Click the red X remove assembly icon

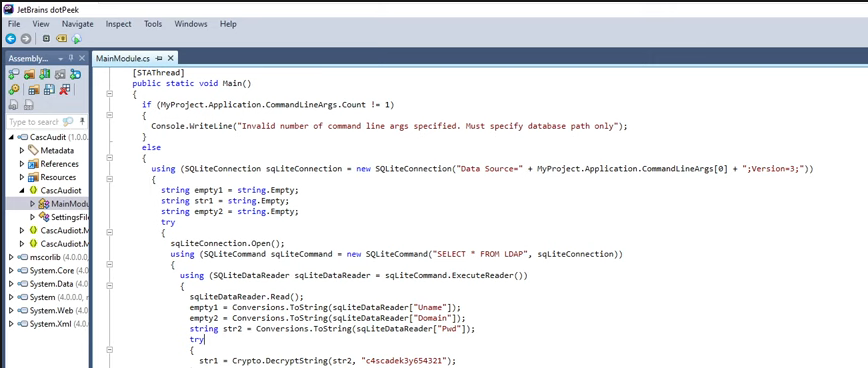pos(65,90)
